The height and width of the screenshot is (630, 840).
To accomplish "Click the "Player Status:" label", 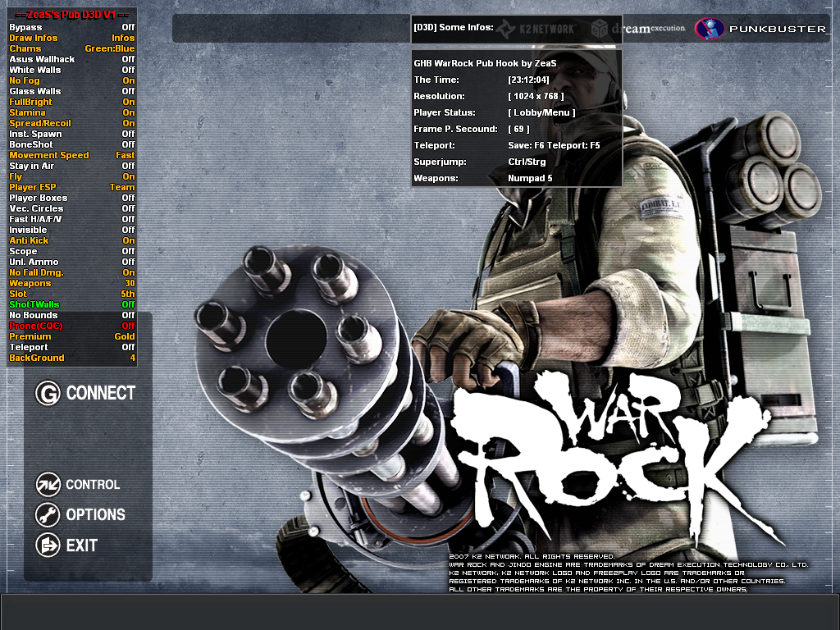I will coord(444,113).
